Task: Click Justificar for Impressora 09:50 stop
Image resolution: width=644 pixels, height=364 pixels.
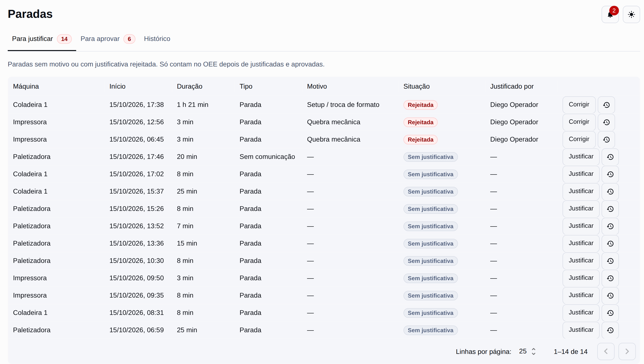Action: 581,278
